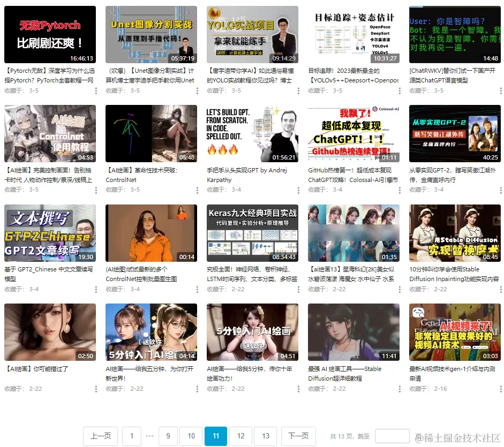This screenshot has width=504, height=447.
Task: Open the 无敌Pytorch thumbnail
Action: coord(50,34)
